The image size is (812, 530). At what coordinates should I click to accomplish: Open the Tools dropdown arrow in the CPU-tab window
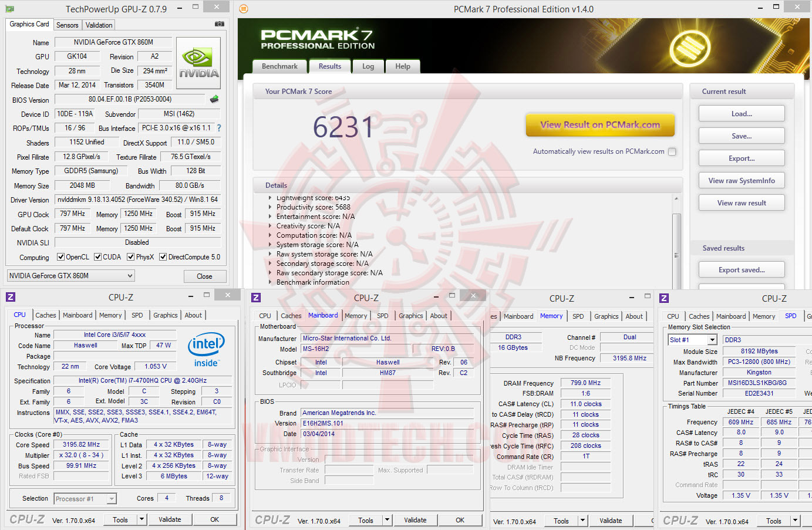(141, 519)
